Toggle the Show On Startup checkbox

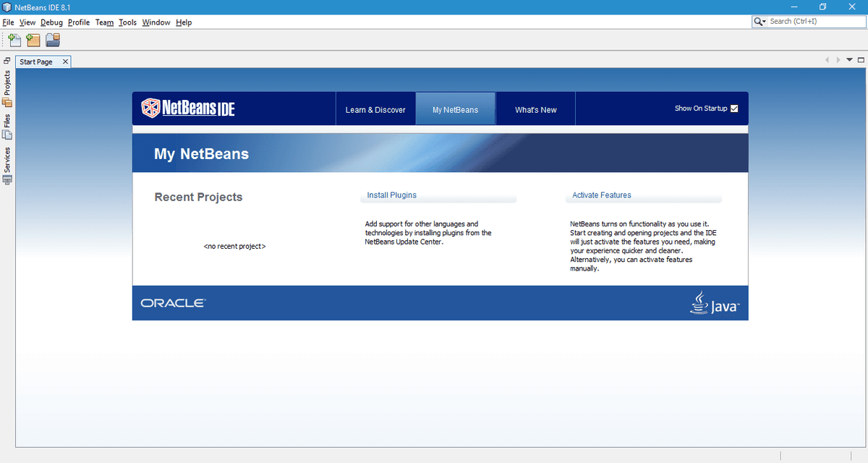point(734,109)
